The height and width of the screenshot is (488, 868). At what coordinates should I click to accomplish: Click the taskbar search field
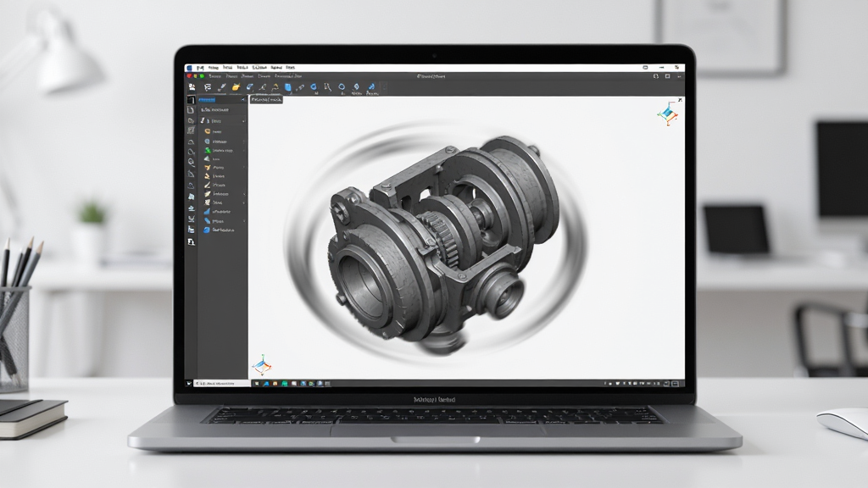[221, 383]
